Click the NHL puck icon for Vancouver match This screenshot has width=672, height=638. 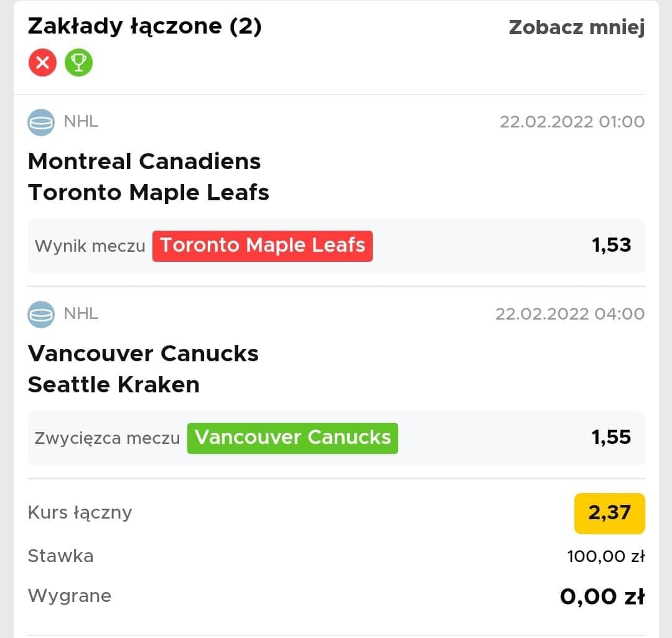pos(41,315)
